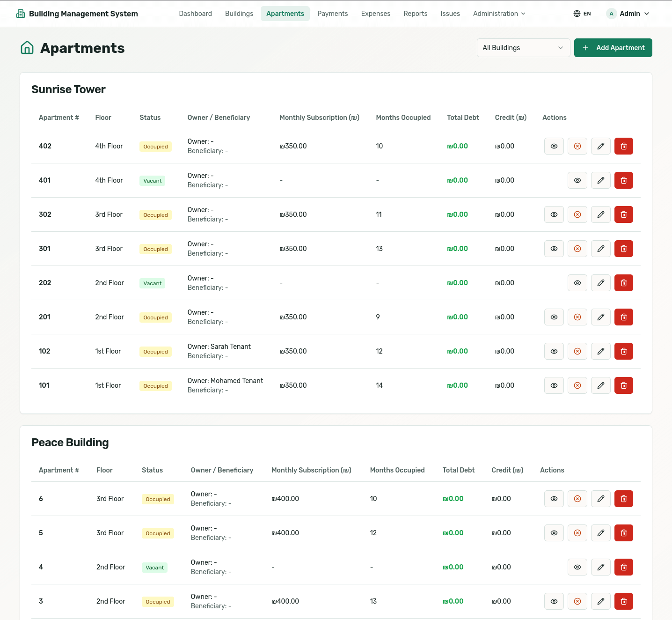Click the x-circle icon for apartment 301

point(577,249)
